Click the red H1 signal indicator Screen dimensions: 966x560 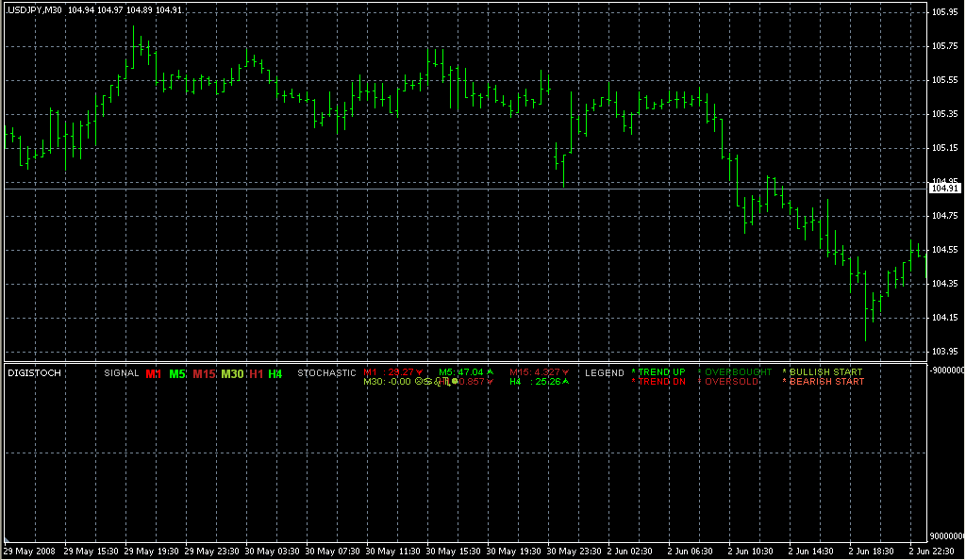pyautogui.click(x=257, y=374)
